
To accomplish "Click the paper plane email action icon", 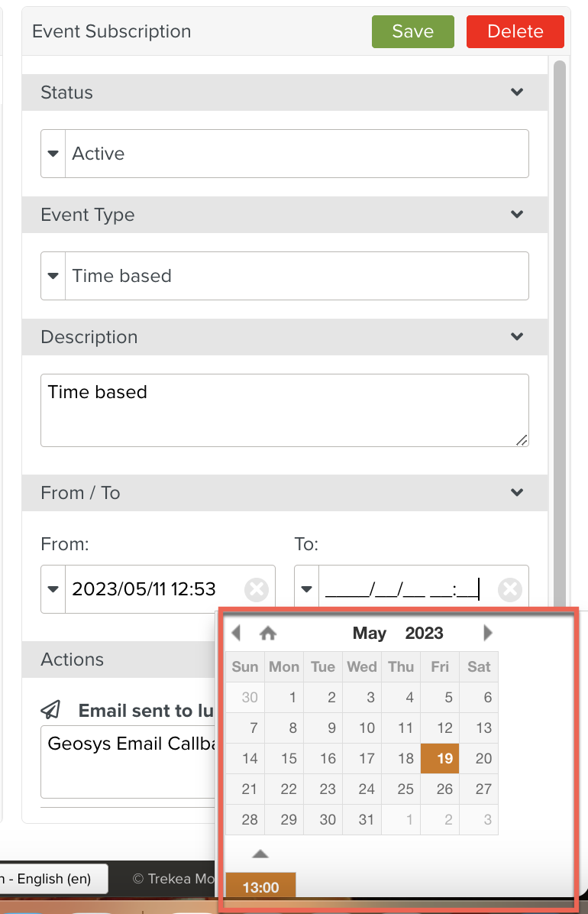I will [51, 711].
